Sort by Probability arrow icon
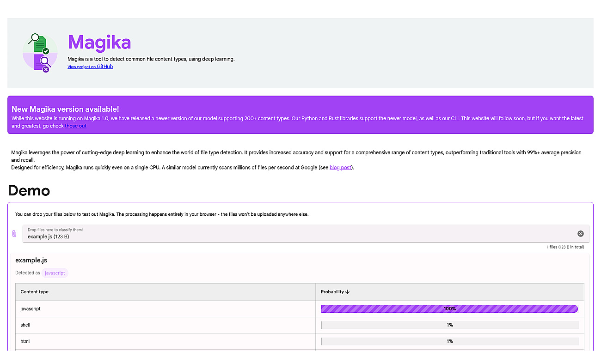The width and height of the screenshot is (601, 364). pyautogui.click(x=348, y=292)
